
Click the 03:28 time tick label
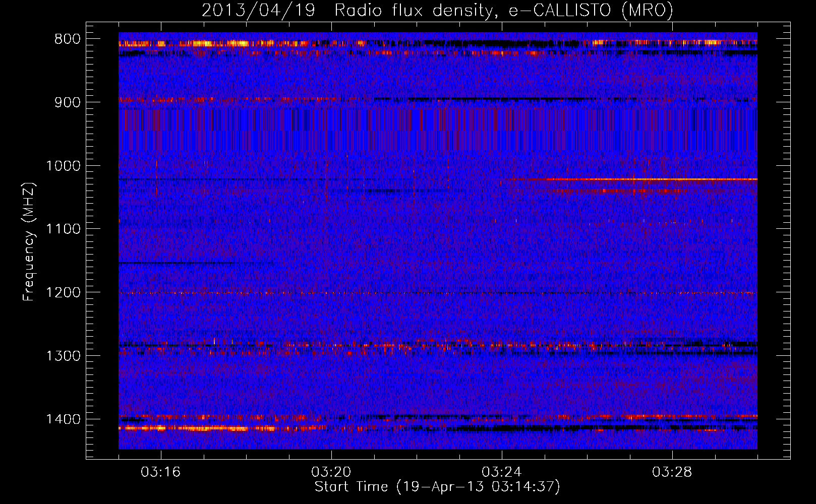pos(672,472)
